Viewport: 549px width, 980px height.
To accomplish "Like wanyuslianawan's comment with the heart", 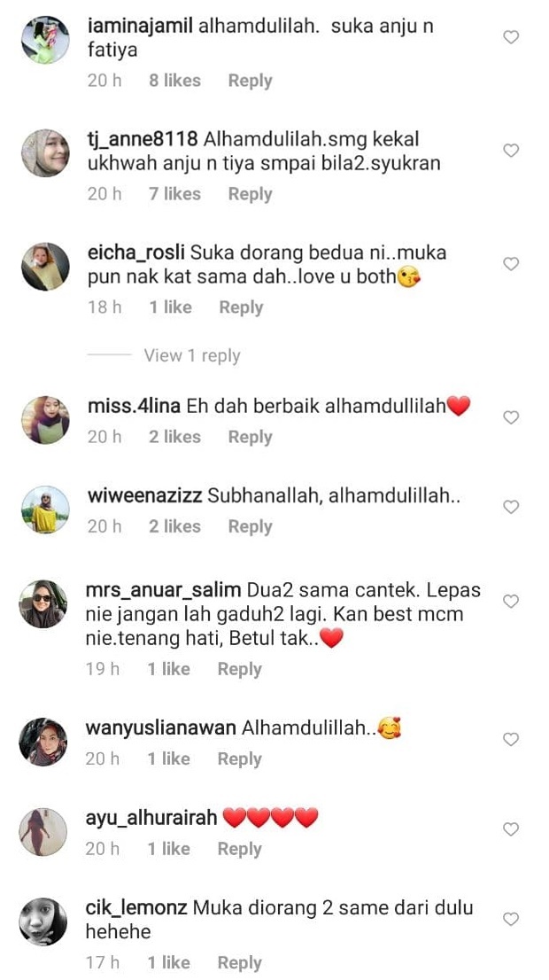I will pyautogui.click(x=511, y=740).
